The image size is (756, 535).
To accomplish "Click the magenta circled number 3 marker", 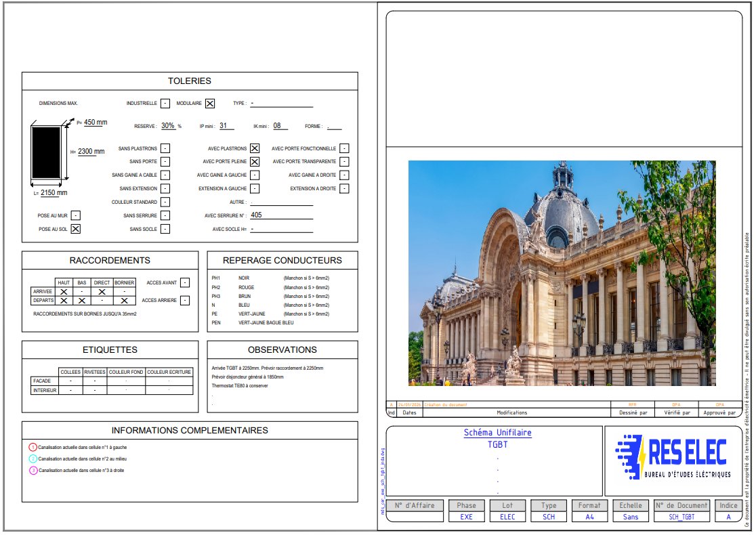I will tap(33, 470).
